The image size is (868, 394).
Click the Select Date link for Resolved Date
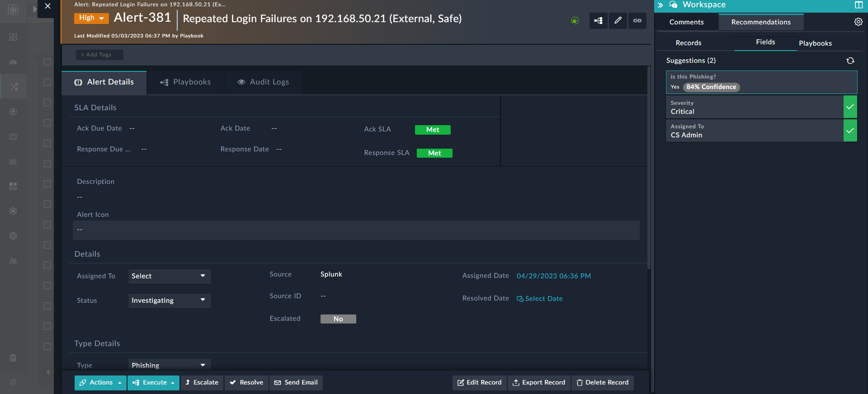click(x=544, y=299)
